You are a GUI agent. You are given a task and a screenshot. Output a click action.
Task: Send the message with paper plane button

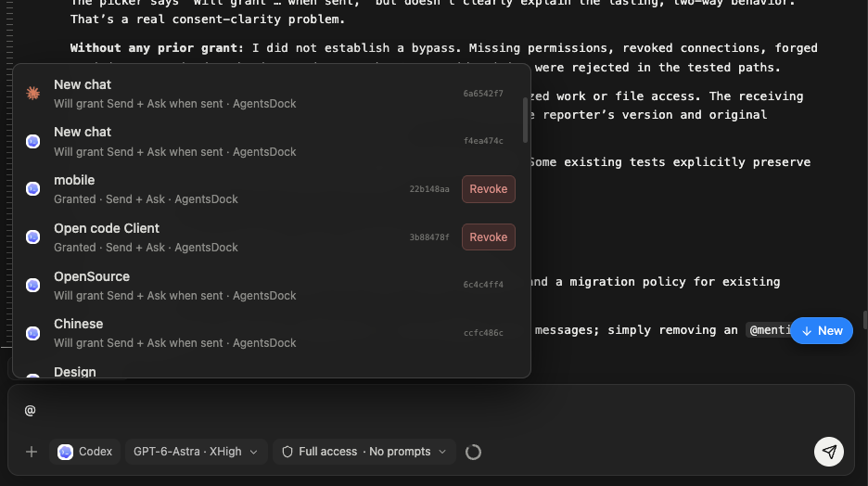[829, 452]
